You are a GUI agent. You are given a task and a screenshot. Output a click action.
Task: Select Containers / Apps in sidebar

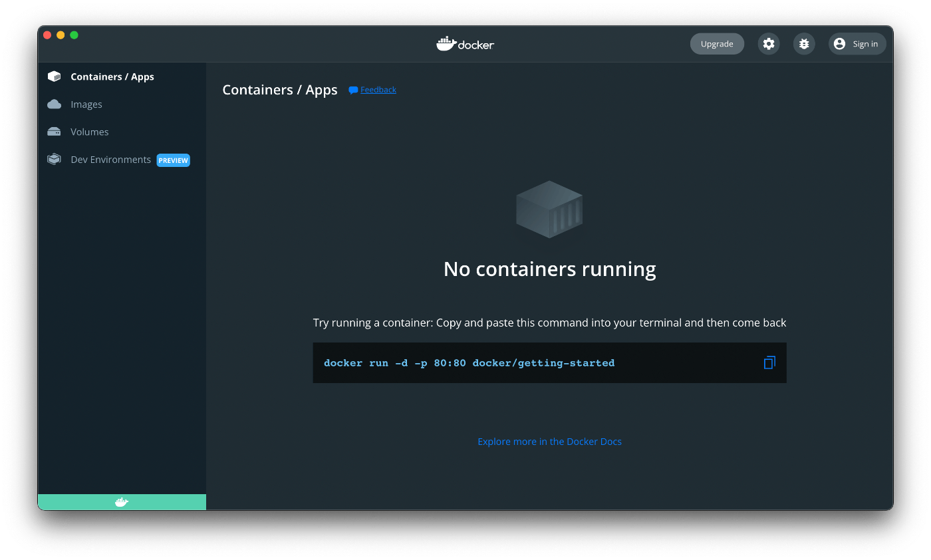tap(122, 76)
